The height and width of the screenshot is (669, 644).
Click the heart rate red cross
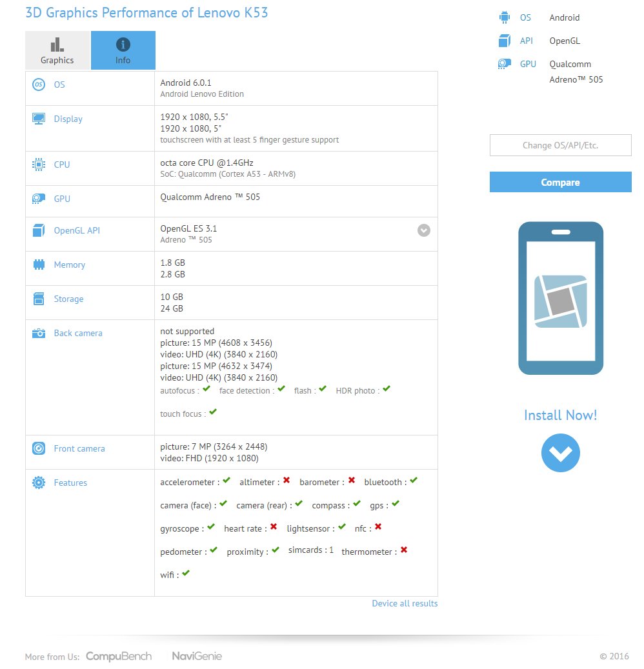coord(274,527)
